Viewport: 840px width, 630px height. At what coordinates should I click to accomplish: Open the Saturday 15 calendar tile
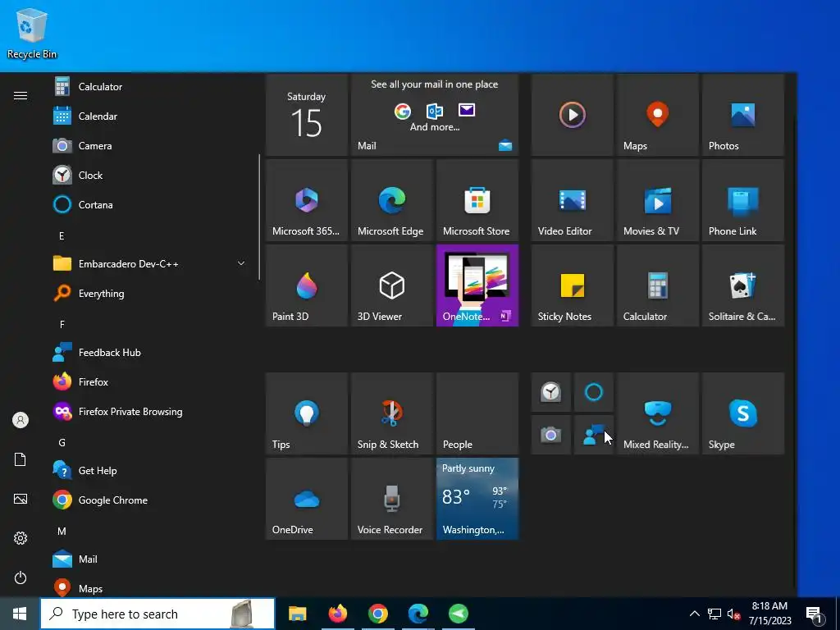point(307,115)
